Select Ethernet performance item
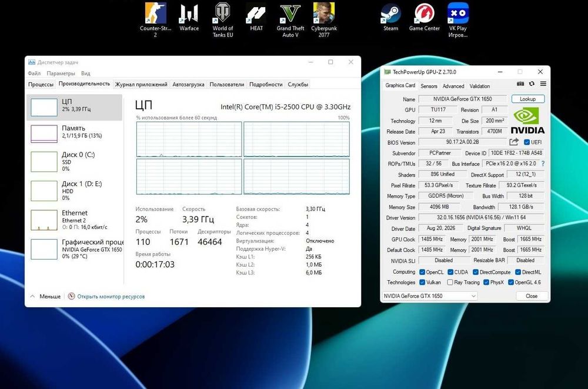This screenshot has width=588, height=389. click(x=75, y=220)
